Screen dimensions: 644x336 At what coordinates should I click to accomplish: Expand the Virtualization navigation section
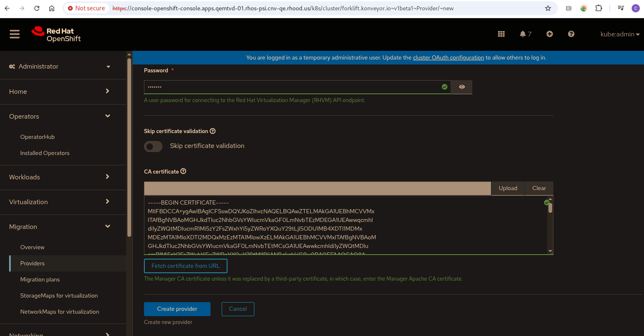[x=63, y=202]
